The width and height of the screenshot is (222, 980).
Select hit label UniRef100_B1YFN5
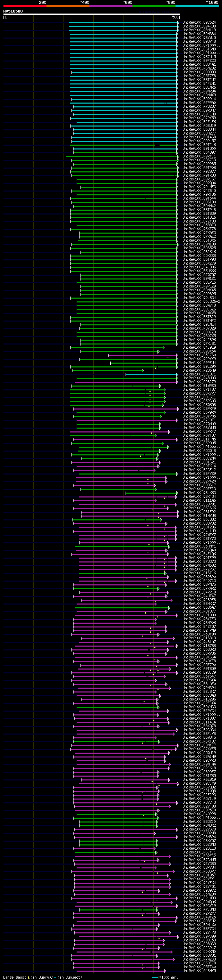[199, 439]
